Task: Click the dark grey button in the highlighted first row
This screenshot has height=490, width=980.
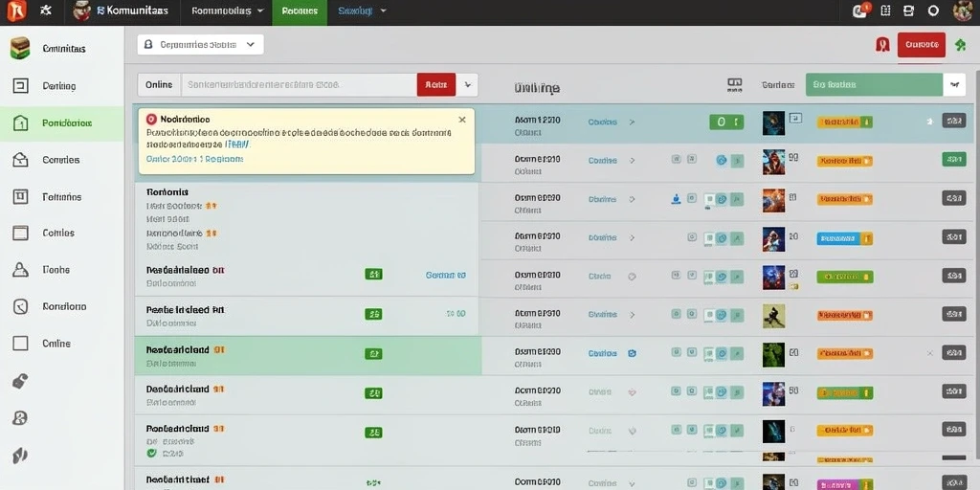Action: pos(954,122)
